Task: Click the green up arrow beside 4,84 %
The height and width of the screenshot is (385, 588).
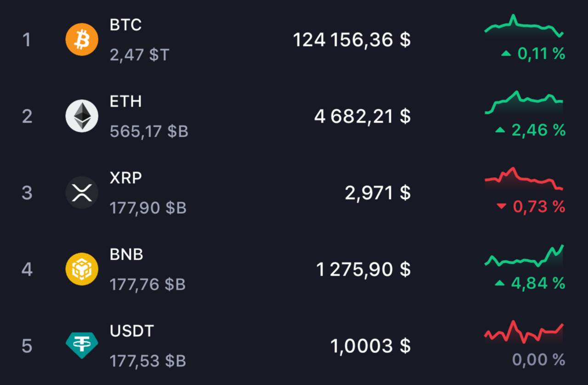Action: (x=500, y=284)
